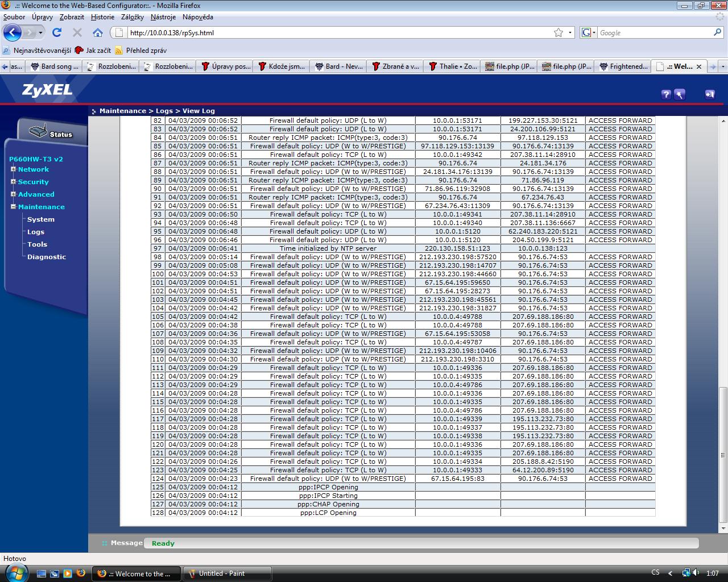Bookmark this page with star icon
This screenshot has width=728, height=582.
click(559, 32)
